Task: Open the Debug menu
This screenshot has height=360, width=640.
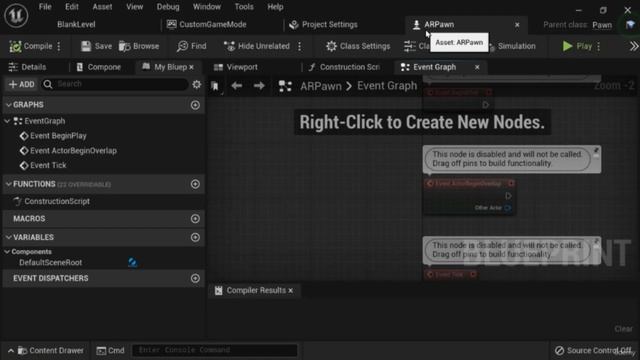Action: coord(168,7)
